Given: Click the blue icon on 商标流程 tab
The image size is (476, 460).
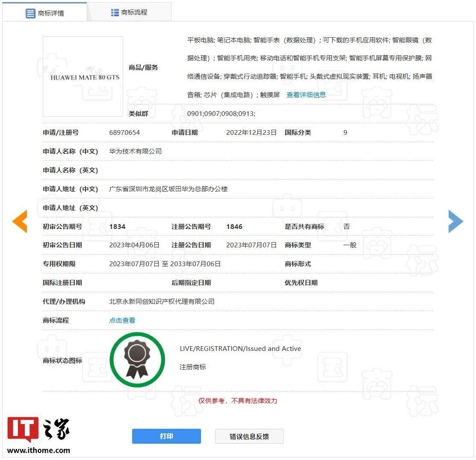Looking at the screenshot, I should click(115, 12).
